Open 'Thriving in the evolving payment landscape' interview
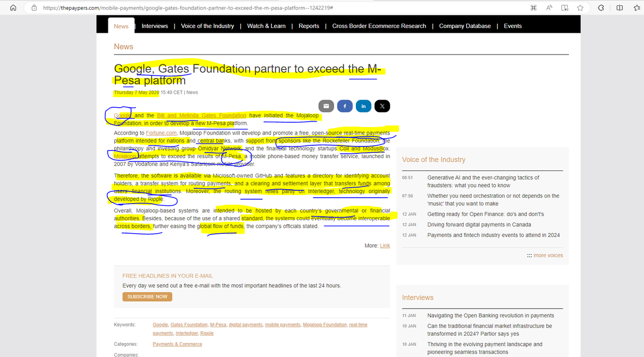This screenshot has width=644, height=357. point(485,348)
